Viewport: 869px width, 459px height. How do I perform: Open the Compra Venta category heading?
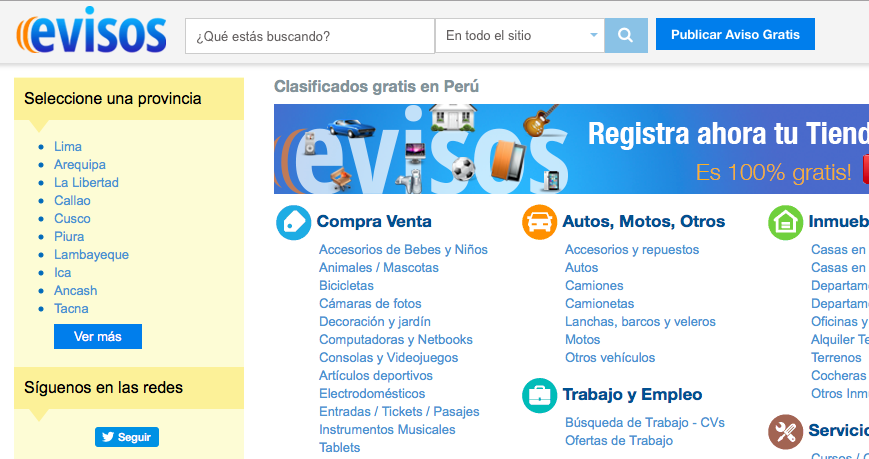click(374, 222)
